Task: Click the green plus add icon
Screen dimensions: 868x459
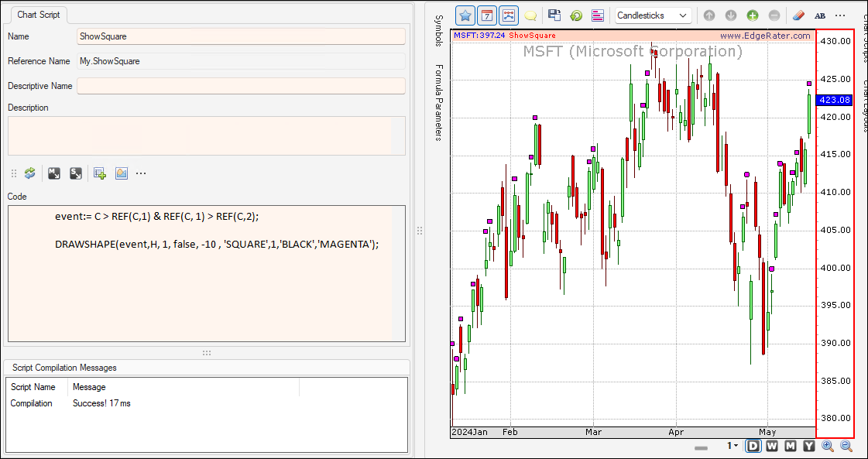Action: pos(753,15)
